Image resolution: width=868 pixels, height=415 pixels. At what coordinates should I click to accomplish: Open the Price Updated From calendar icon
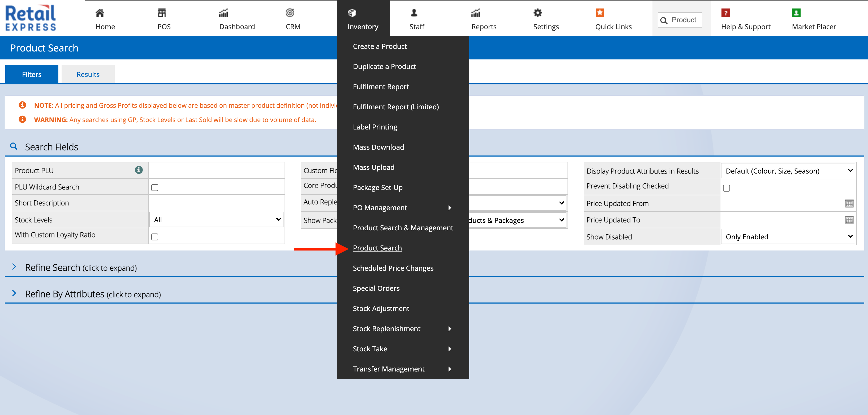click(849, 204)
